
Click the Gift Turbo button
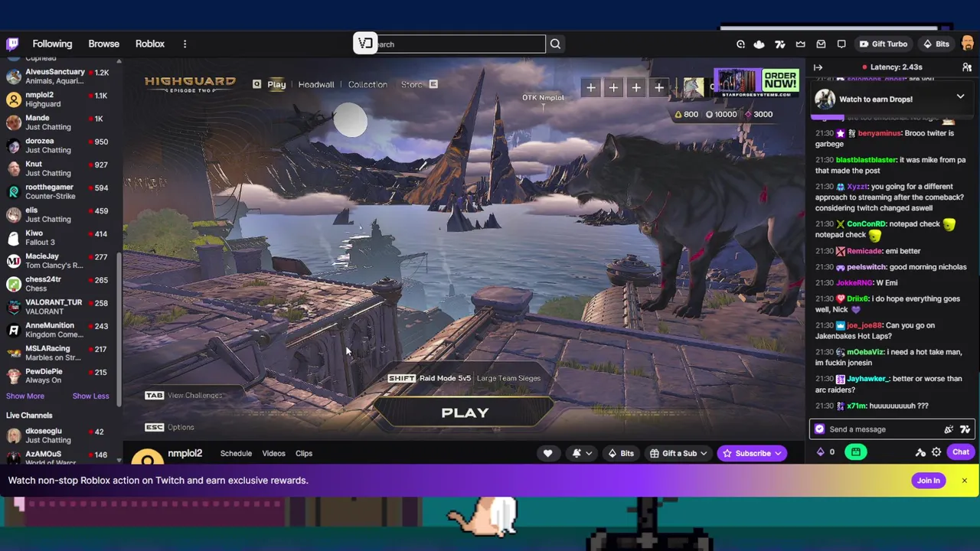tap(883, 44)
